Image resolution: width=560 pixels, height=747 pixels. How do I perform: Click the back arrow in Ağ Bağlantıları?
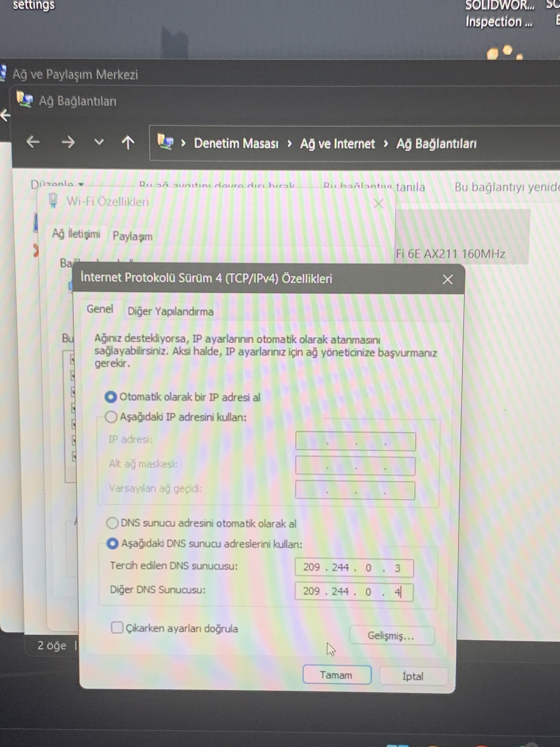33,142
